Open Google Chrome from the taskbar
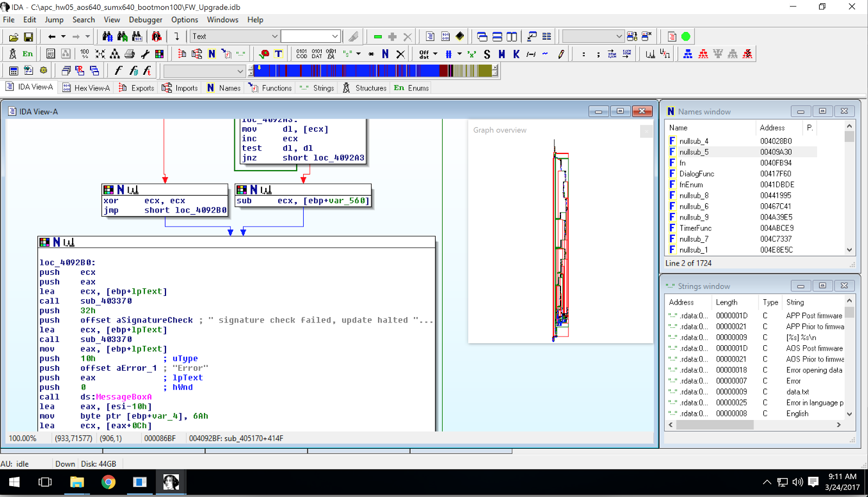 point(108,482)
